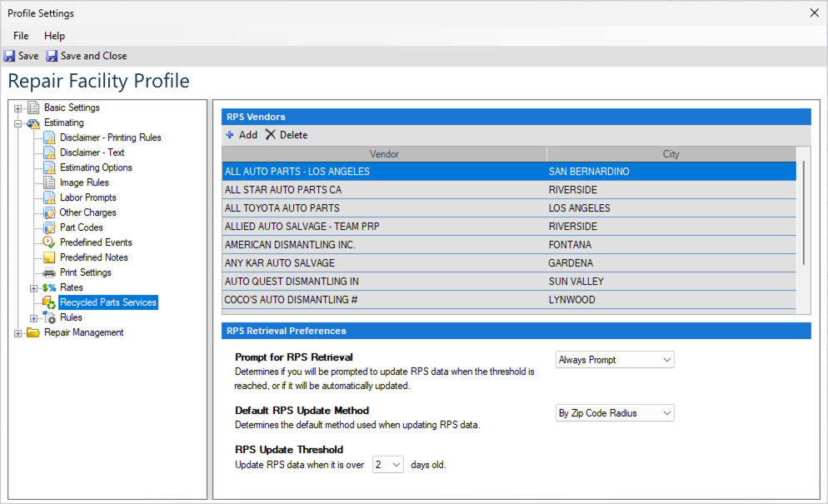Click the Save floppy disk icon
This screenshot has height=504, width=828.
pos(9,56)
